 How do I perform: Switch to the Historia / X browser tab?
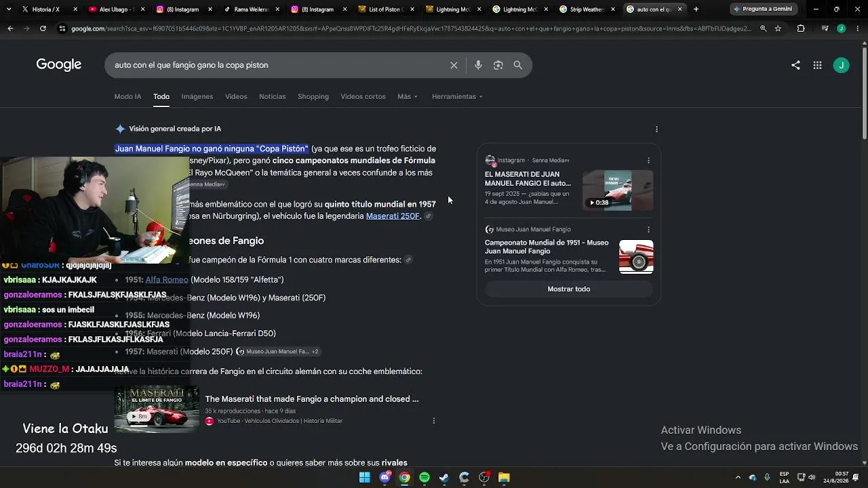click(45, 9)
